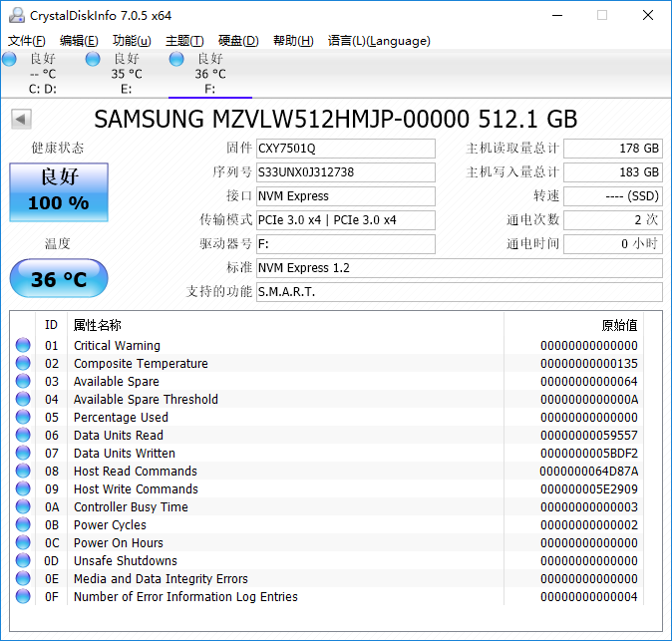Select the Controller Busy Time attribute name
Image resolution: width=672 pixels, height=641 pixels.
(131, 507)
